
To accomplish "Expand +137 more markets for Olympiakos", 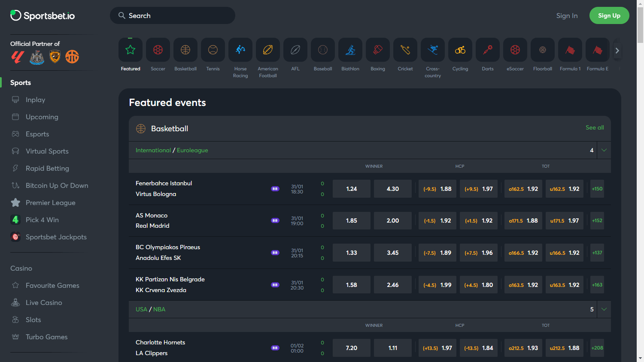I will pyautogui.click(x=597, y=253).
